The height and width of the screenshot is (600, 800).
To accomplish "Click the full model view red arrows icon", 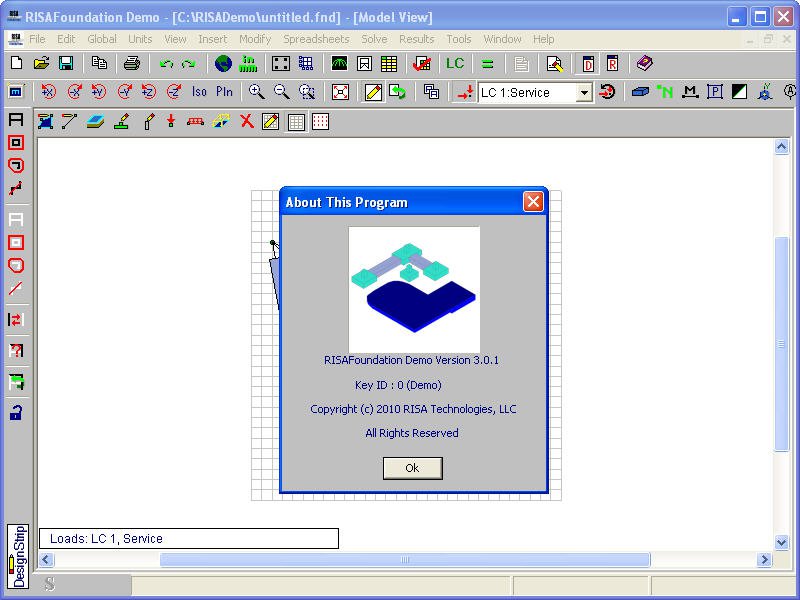I will [x=340, y=92].
